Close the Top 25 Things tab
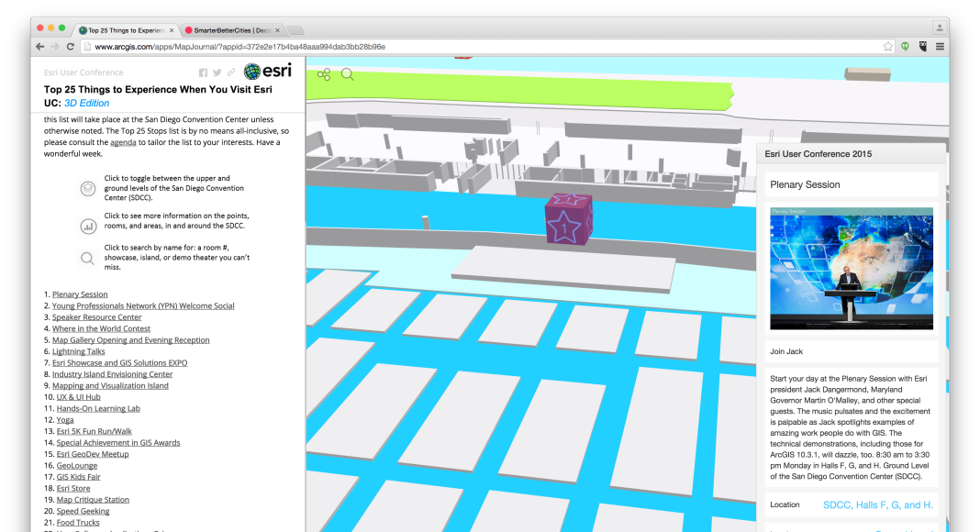 pos(172,30)
